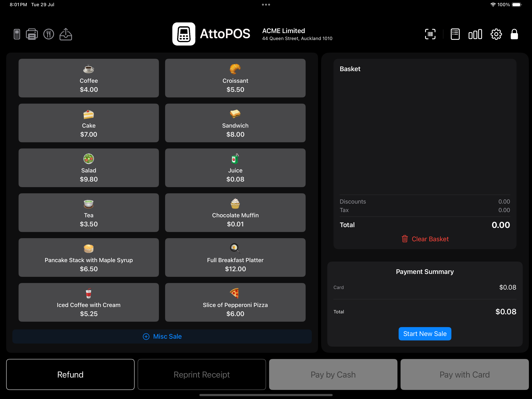Start New Sale
532x399 pixels.
click(x=425, y=334)
